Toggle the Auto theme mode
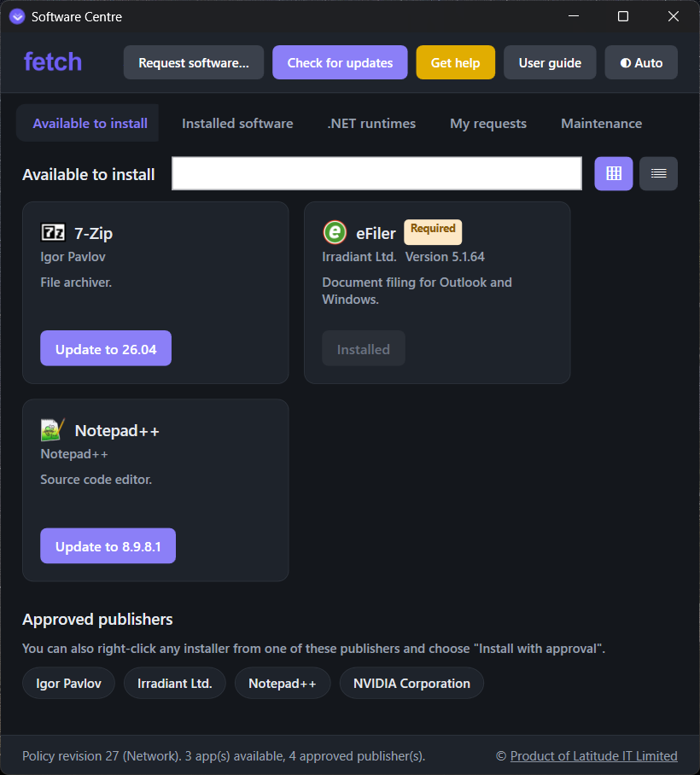 (x=641, y=62)
